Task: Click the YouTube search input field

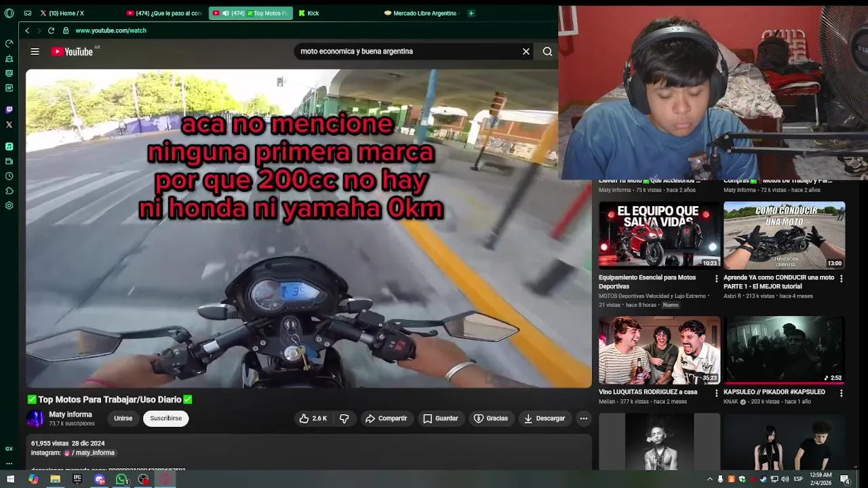Action: tap(407, 52)
